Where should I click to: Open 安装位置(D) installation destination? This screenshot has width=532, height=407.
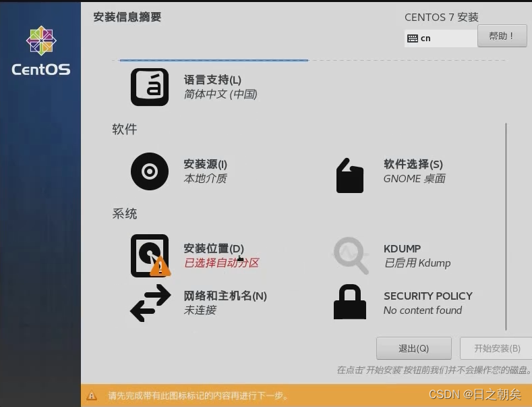coord(214,248)
